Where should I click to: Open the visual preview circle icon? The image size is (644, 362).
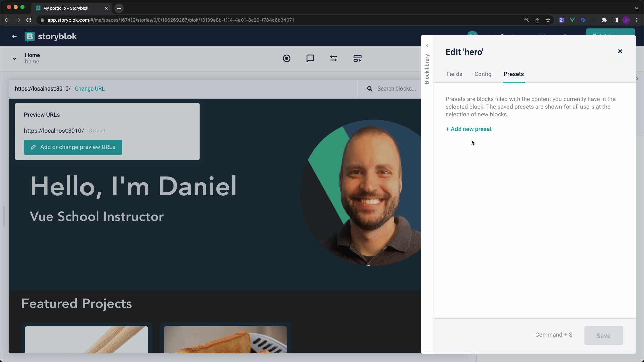[x=287, y=58]
